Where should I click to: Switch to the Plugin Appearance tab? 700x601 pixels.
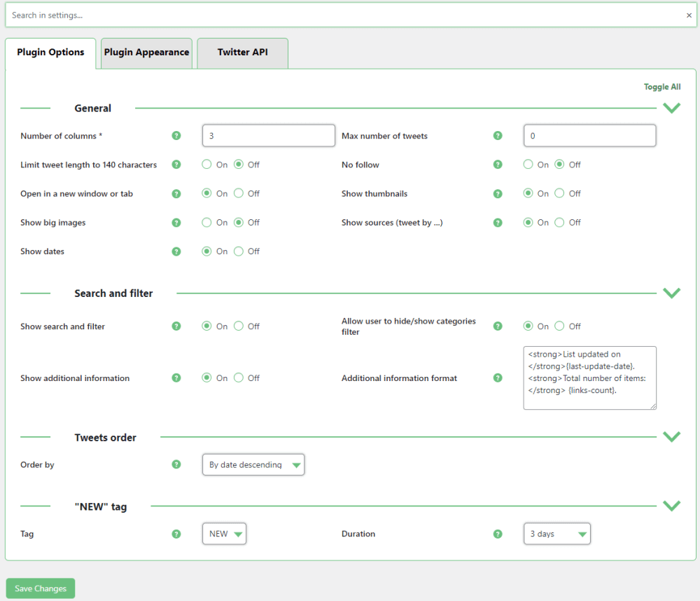click(x=146, y=53)
